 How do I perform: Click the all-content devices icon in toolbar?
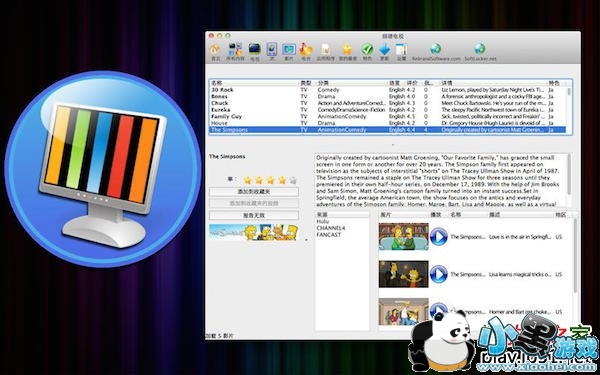click(x=235, y=49)
